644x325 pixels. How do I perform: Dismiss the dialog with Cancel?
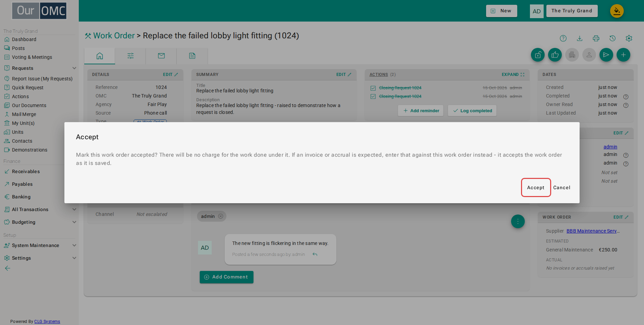point(562,187)
